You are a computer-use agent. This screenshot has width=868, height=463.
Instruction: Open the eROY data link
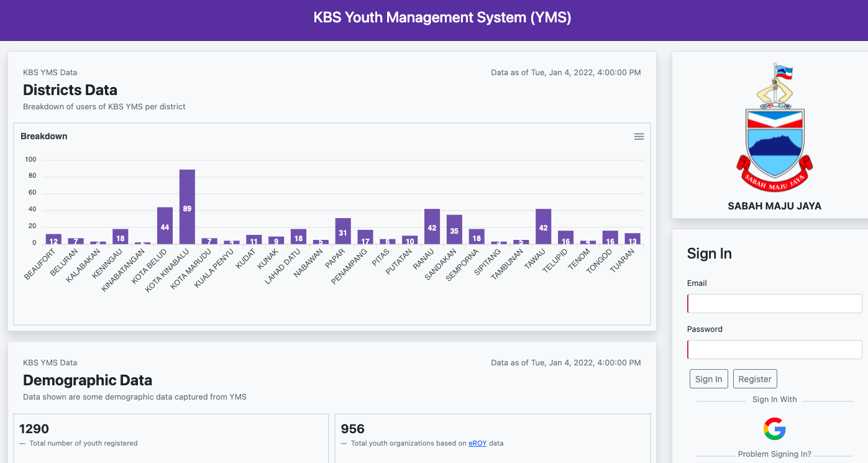point(477,444)
